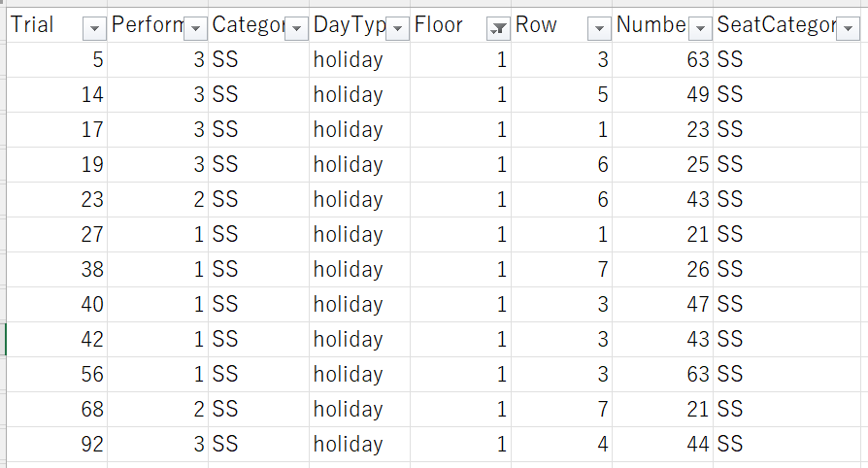Open the Category column filter dropdown
868x468 pixels.
pyautogui.click(x=296, y=28)
